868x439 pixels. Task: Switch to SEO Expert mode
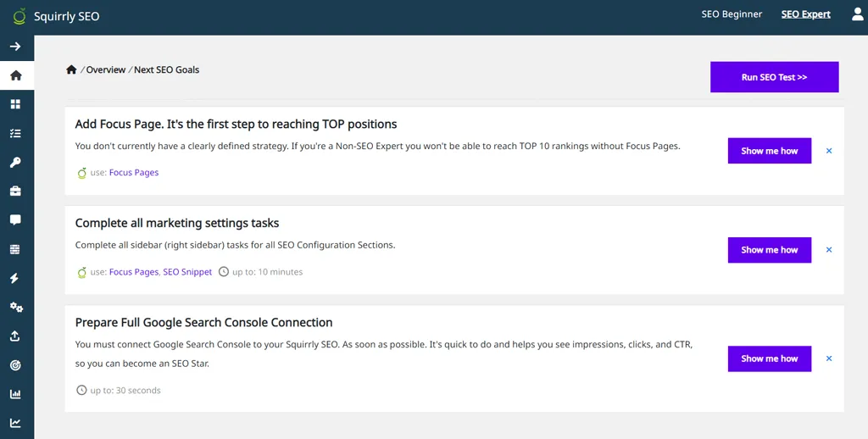[x=805, y=14]
